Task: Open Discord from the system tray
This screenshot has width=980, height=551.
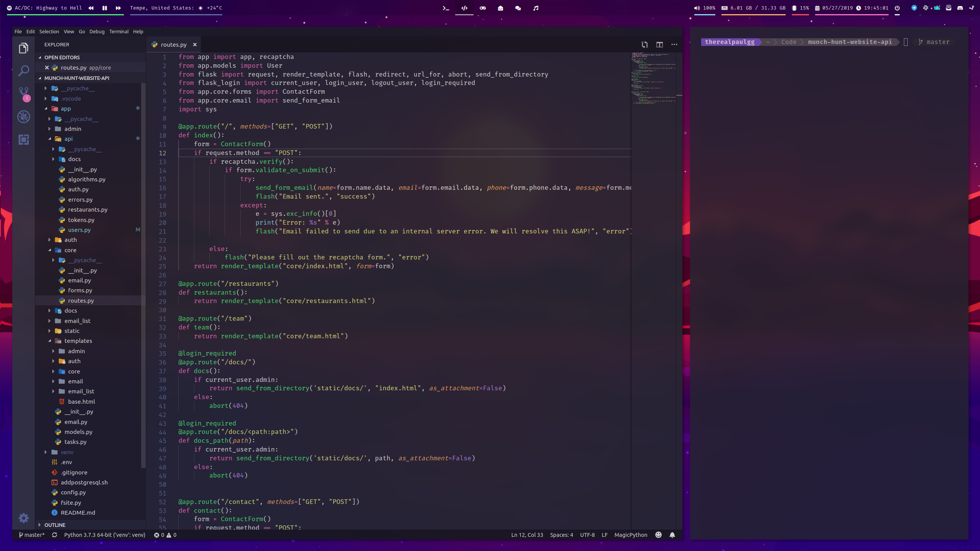Action: coord(960,8)
